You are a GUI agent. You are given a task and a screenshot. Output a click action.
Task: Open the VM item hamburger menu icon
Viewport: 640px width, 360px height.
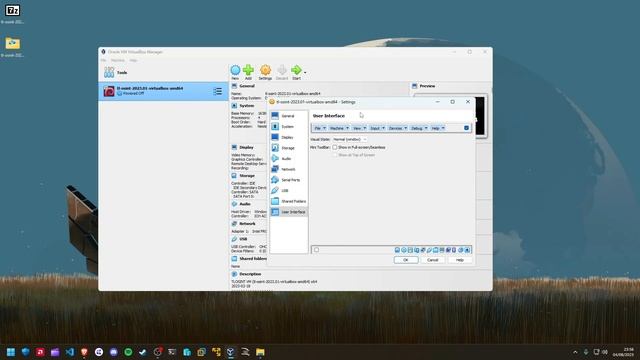218,91
